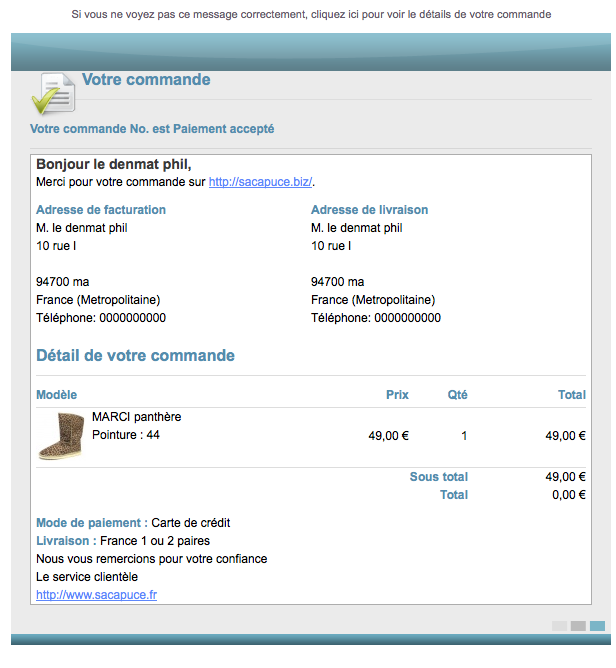The height and width of the screenshot is (668, 616).
Task: Click the 'Sous total' label
Action: click(x=438, y=477)
